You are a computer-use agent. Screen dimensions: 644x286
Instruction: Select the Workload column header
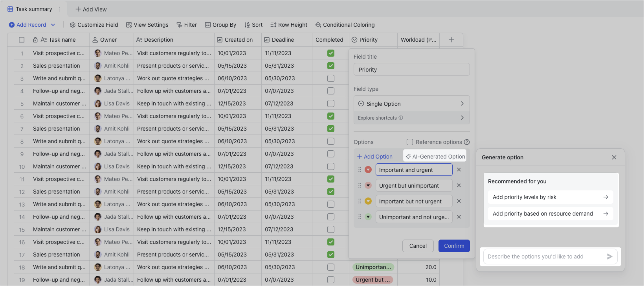[x=418, y=40]
